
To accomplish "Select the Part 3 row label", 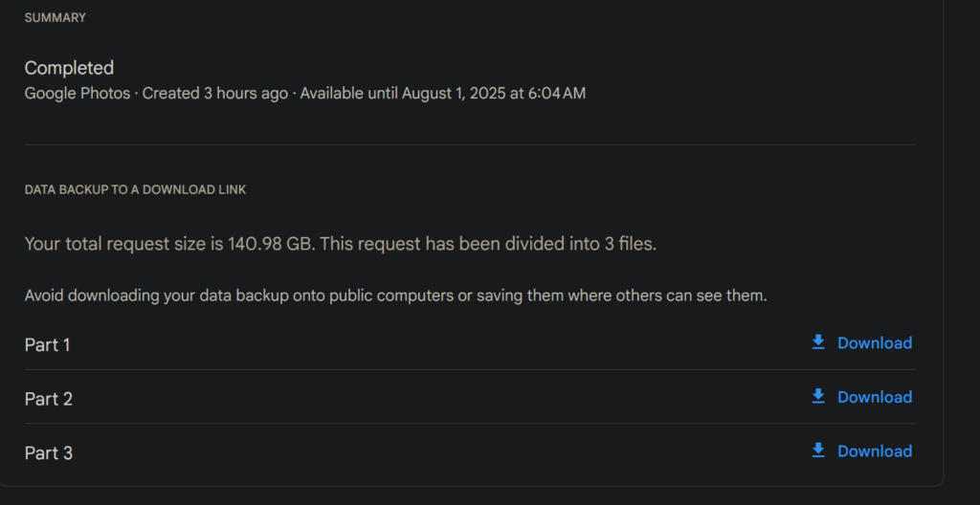I will click(x=49, y=453).
